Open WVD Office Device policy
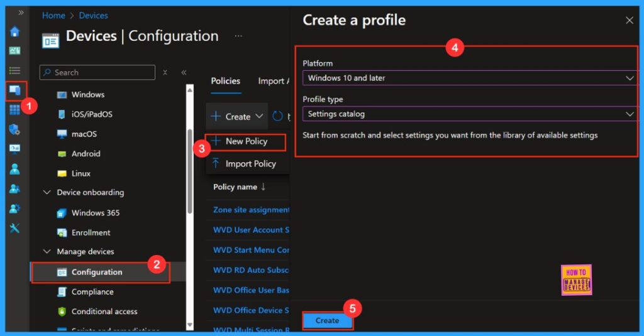Image resolution: width=644 pixels, height=336 pixels. (x=251, y=310)
